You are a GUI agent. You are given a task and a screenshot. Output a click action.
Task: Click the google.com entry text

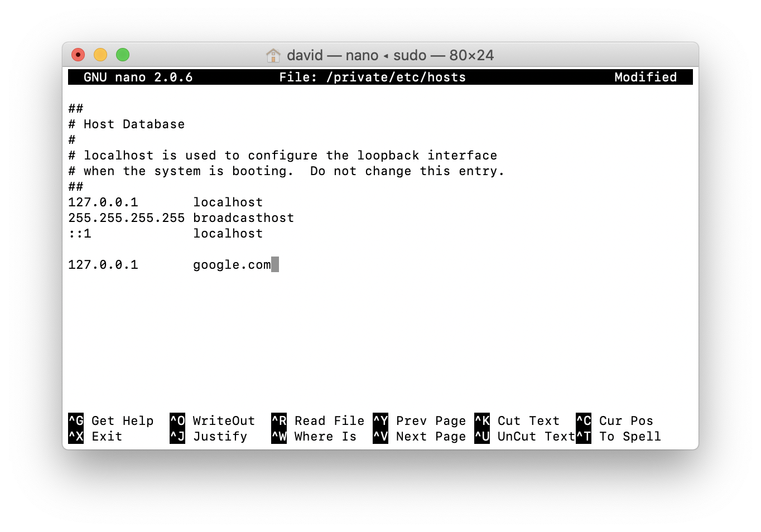pyautogui.click(x=232, y=265)
